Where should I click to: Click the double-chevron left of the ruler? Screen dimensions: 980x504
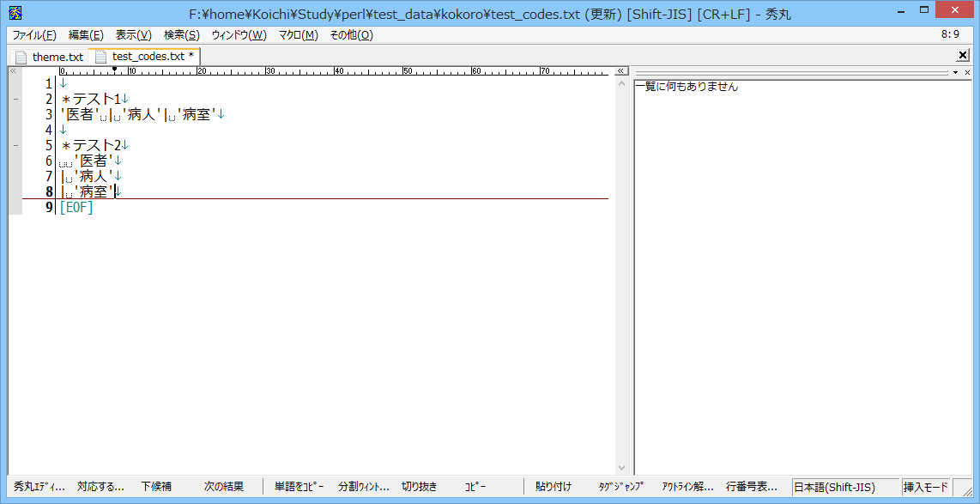pos(13,70)
